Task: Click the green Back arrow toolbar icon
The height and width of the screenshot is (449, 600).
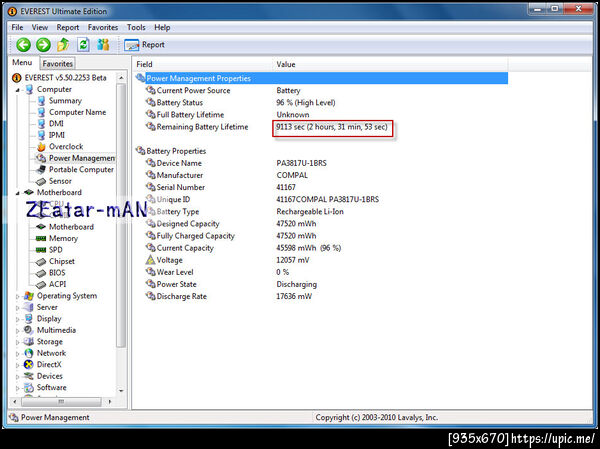Action: [x=23, y=45]
